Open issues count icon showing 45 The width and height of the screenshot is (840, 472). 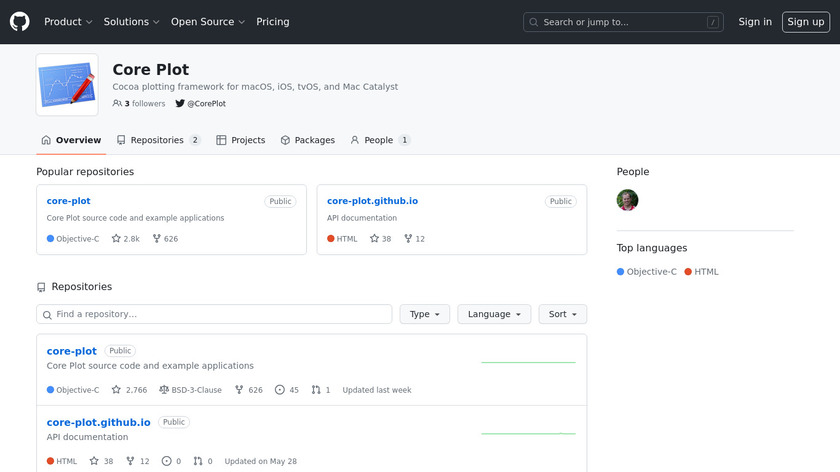[279, 390]
